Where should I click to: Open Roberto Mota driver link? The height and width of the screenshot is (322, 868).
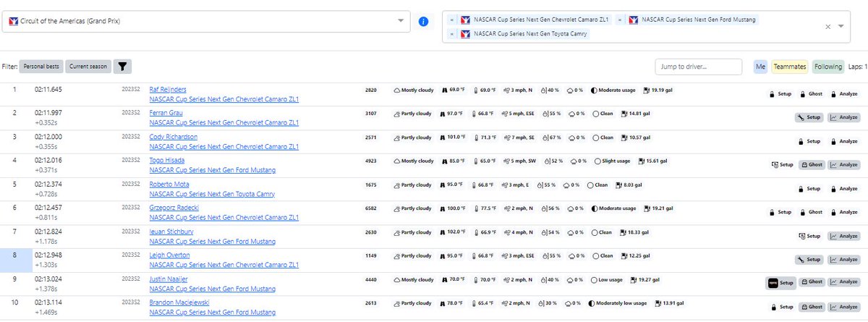point(168,185)
